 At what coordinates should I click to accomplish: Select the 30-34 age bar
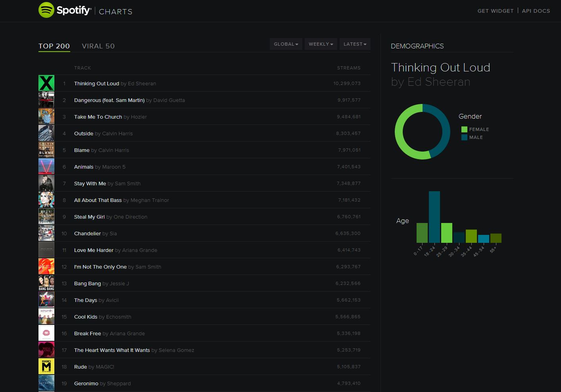[459, 238]
